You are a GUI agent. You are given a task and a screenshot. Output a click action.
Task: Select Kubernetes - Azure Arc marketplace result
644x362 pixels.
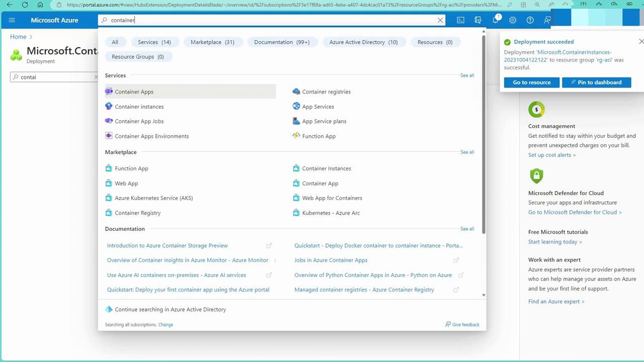[331, 213]
